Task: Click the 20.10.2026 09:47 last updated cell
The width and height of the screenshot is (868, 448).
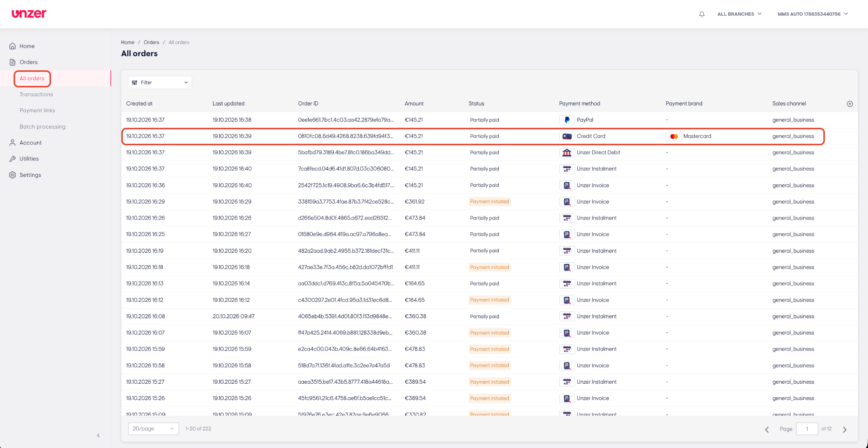Action: coord(233,316)
